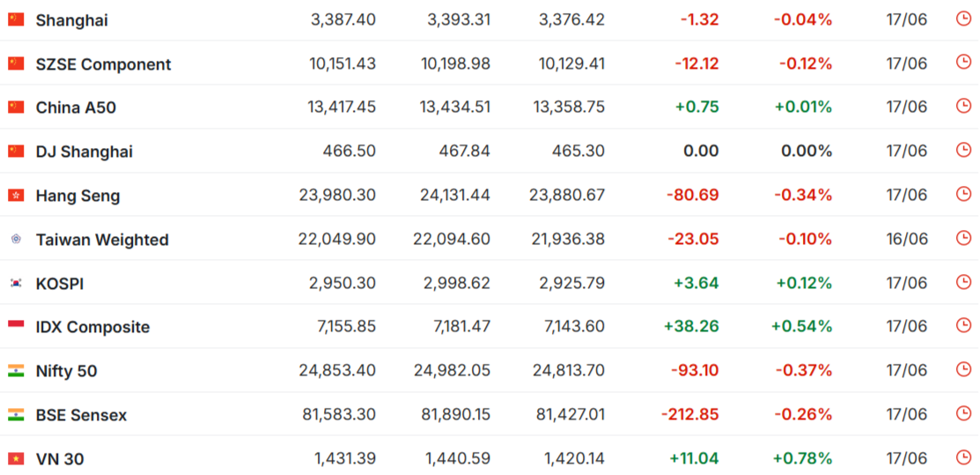Viewport: 980px width, 475px height.
Task: Click the China flag beside SZSE Component
Action: (16, 63)
